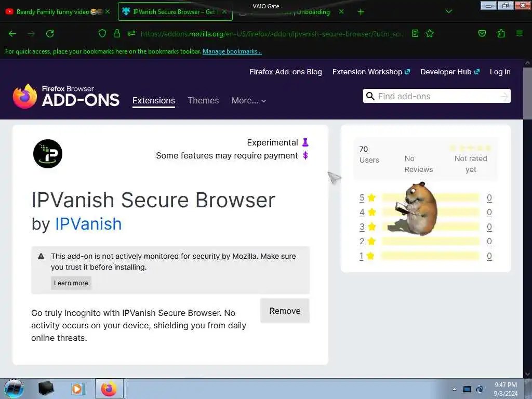
Task: Open the extensions puzzle icon
Action: (x=501, y=33)
